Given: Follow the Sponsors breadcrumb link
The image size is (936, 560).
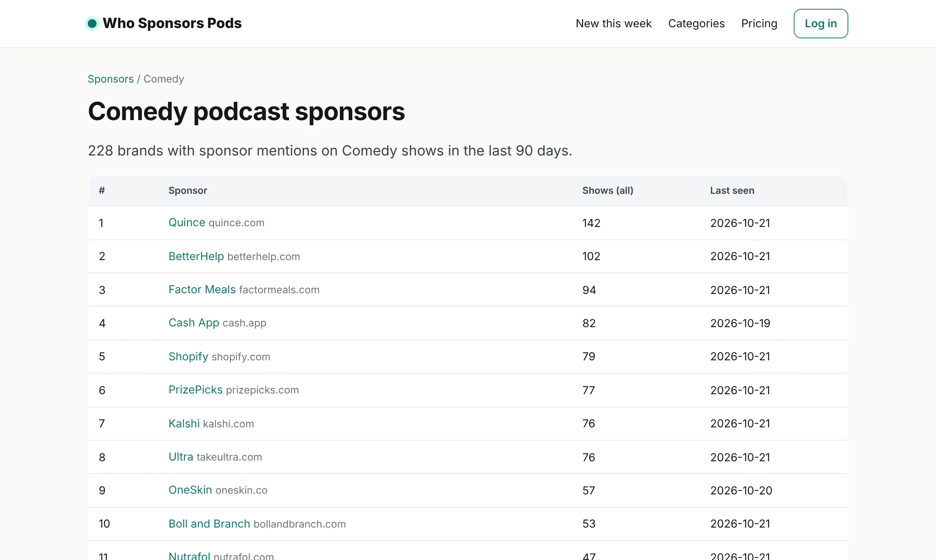Looking at the screenshot, I should coord(111,79).
